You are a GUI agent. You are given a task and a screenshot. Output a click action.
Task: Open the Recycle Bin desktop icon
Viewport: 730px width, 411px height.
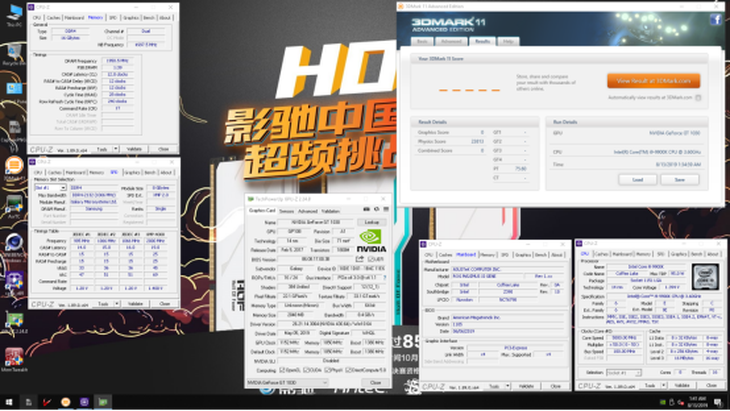pyautogui.click(x=14, y=55)
